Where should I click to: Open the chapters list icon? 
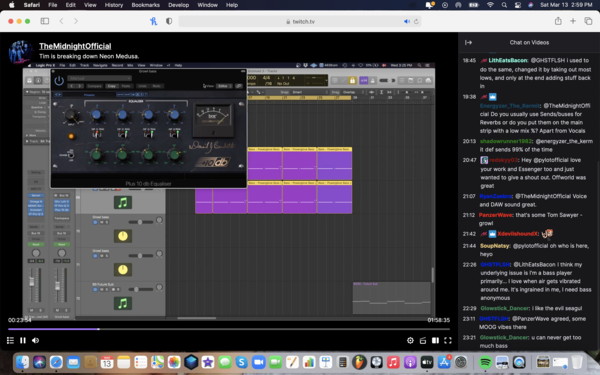[10, 340]
